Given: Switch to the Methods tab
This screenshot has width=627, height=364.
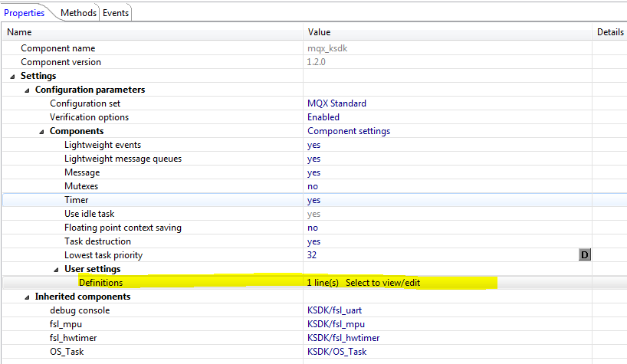Looking at the screenshot, I should point(79,12).
